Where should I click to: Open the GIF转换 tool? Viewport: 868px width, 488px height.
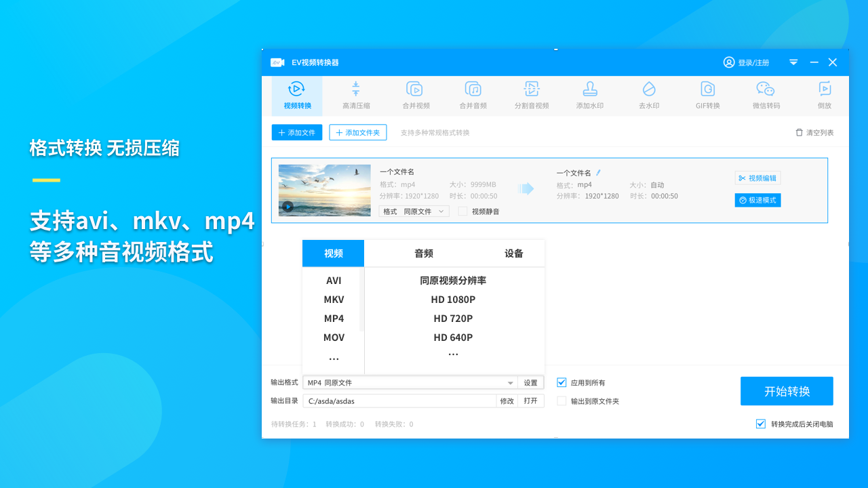point(707,95)
